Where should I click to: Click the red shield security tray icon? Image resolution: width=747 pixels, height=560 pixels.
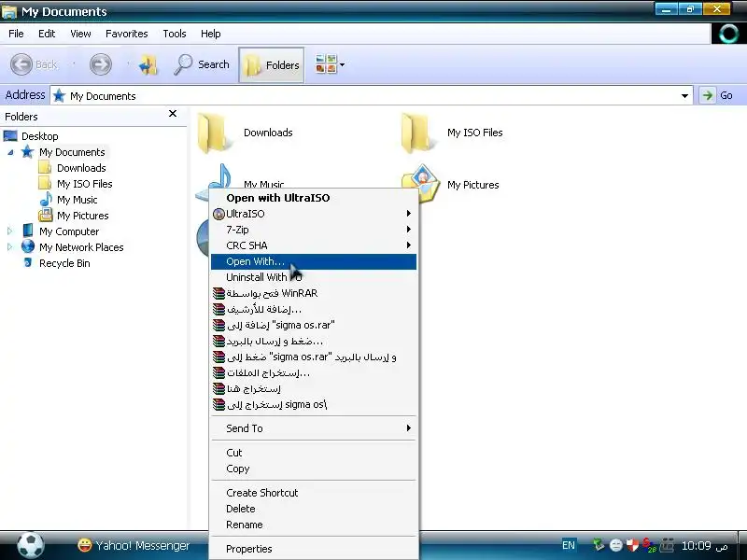632,545
